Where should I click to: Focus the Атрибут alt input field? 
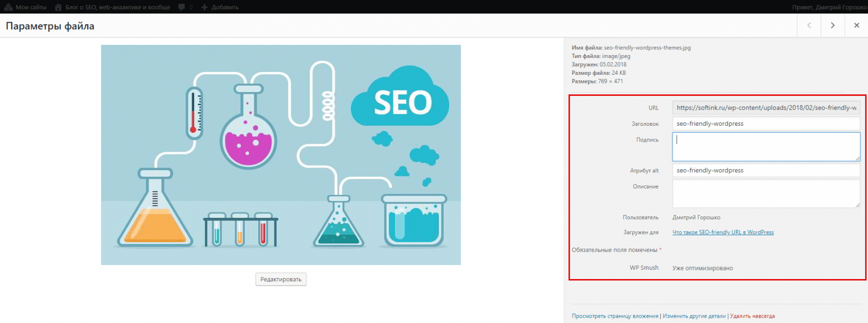[x=766, y=170]
